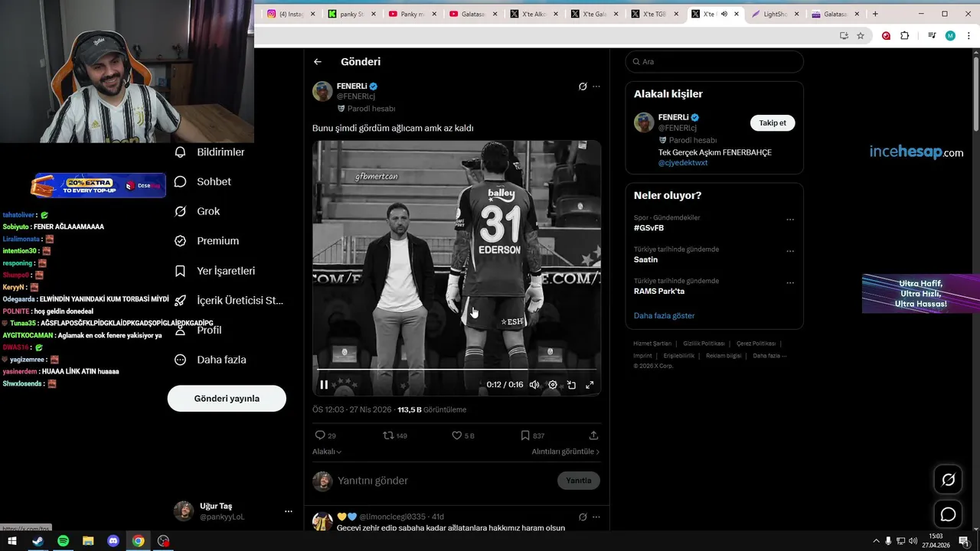Open more options for #GSvFB trend

(x=790, y=220)
